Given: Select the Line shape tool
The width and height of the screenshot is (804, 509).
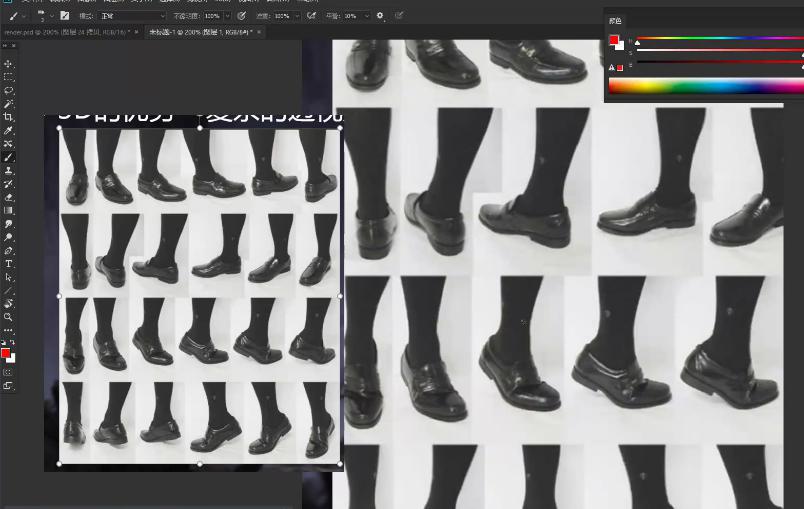Looking at the screenshot, I should [x=8, y=290].
